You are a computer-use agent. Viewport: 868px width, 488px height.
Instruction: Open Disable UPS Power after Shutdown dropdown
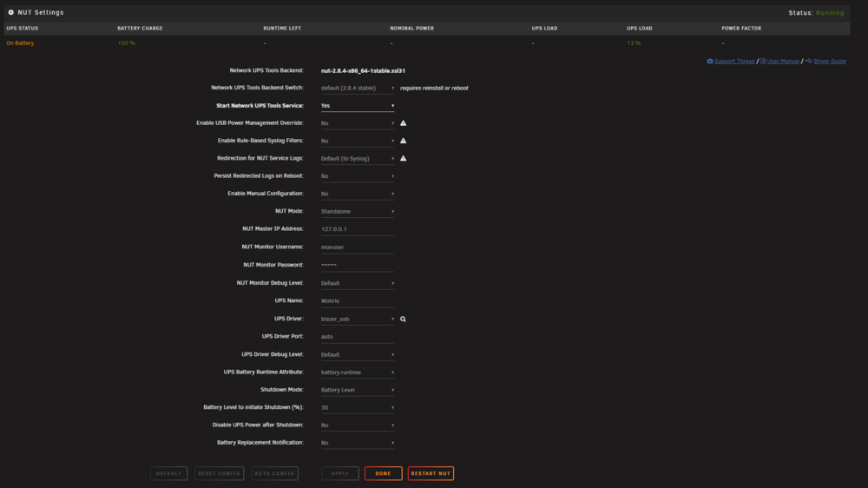point(358,425)
